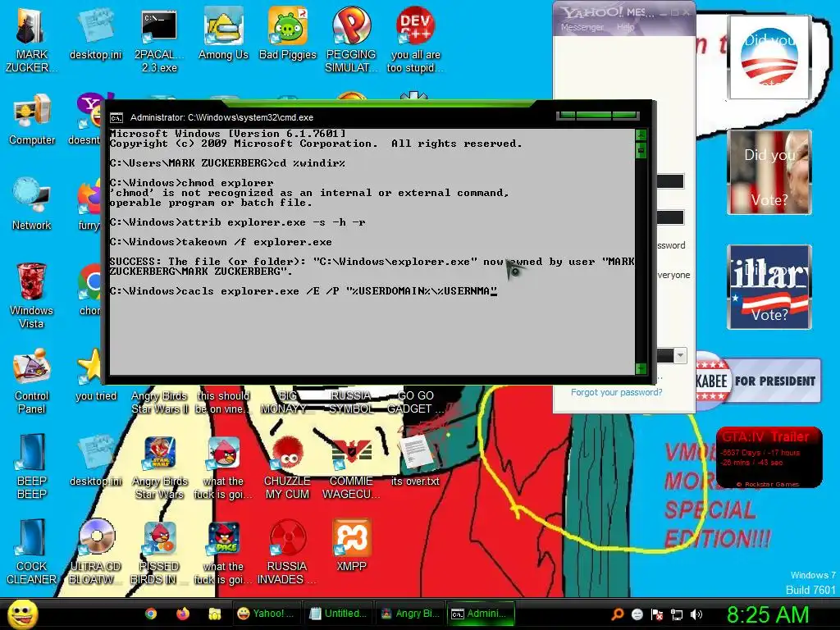Screen dimensions: 840x630
Task: Click the Action Center flag tray icon
Action: click(657, 614)
